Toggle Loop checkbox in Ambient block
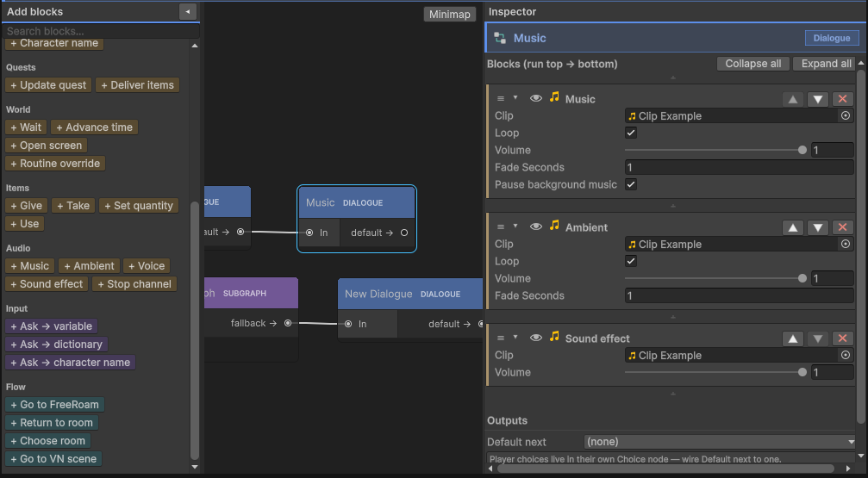This screenshot has height=478, width=868. [x=630, y=261]
